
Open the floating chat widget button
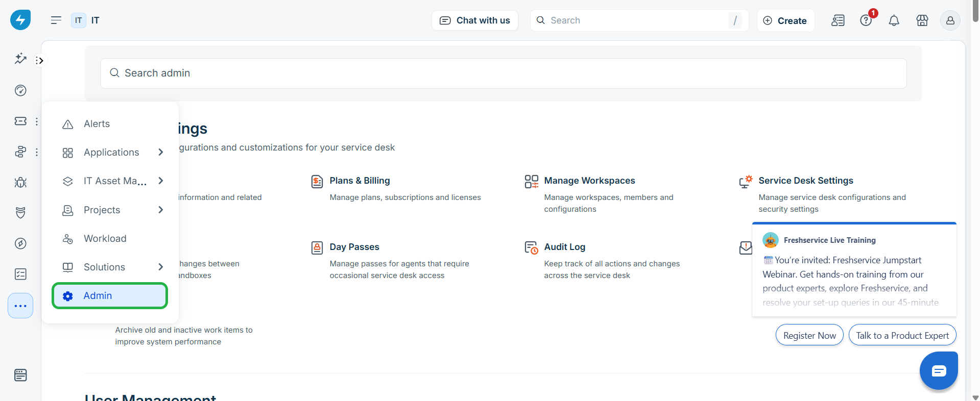point(939,371)
